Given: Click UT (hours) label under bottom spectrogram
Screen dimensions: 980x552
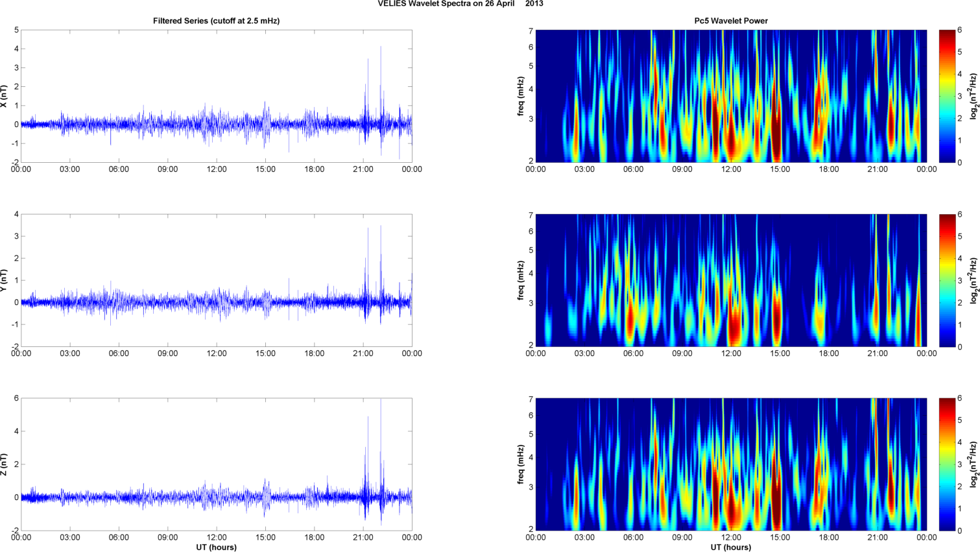Looking at the screenshot, I should [731, 547].
